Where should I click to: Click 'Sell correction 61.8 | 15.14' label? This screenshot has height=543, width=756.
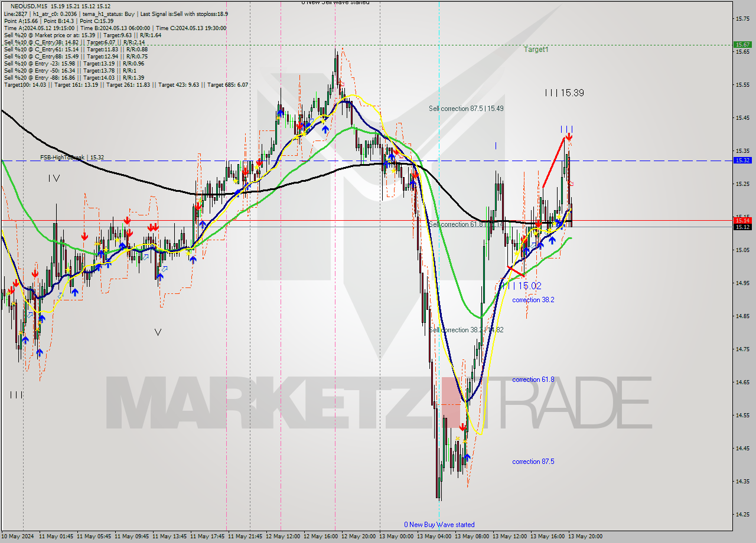pos(466,224)
